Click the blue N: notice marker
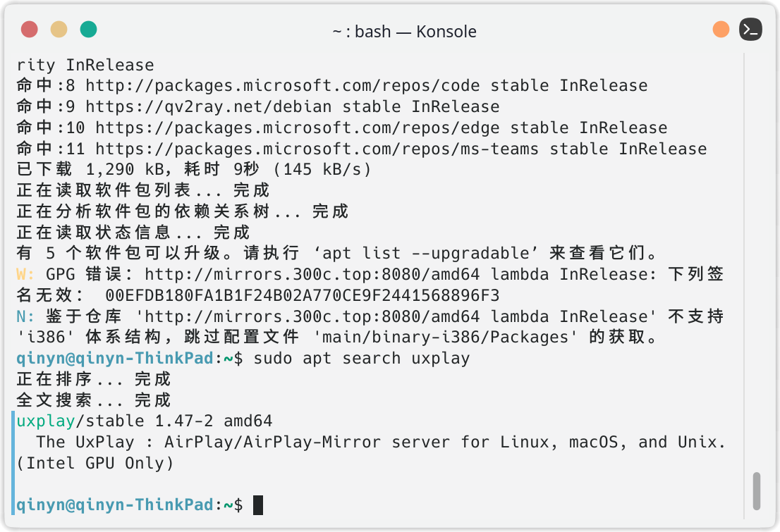This screenshot has width=780, height=532. click(x=25, y=316)
